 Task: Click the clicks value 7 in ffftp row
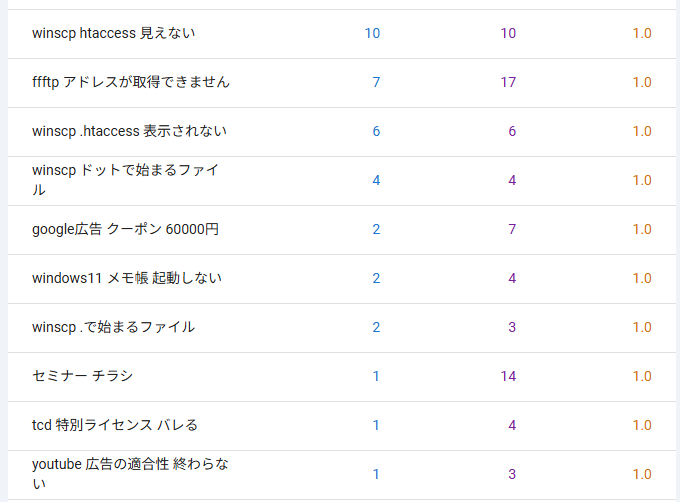coord(376,82)
